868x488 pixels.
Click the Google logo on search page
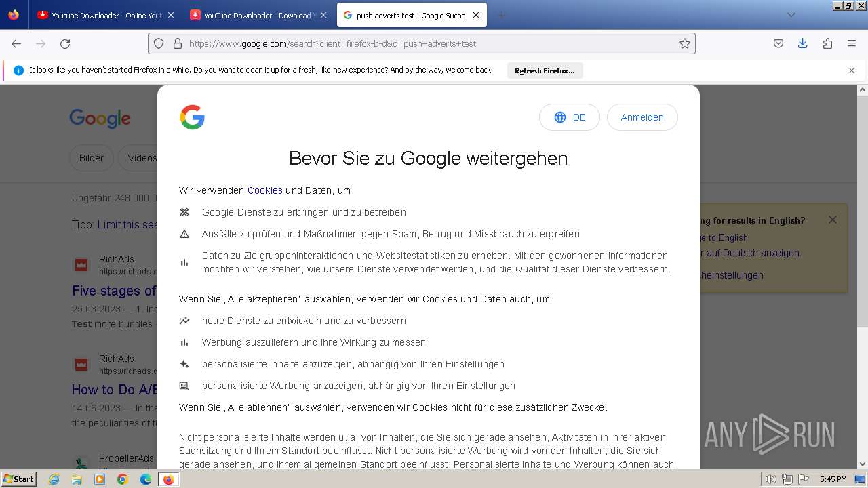click(x=100, y=119)
